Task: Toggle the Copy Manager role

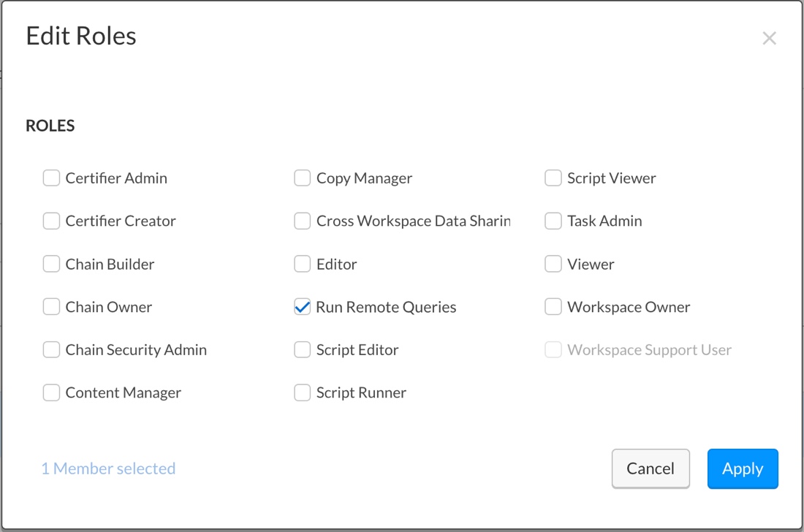Action: 302,178
